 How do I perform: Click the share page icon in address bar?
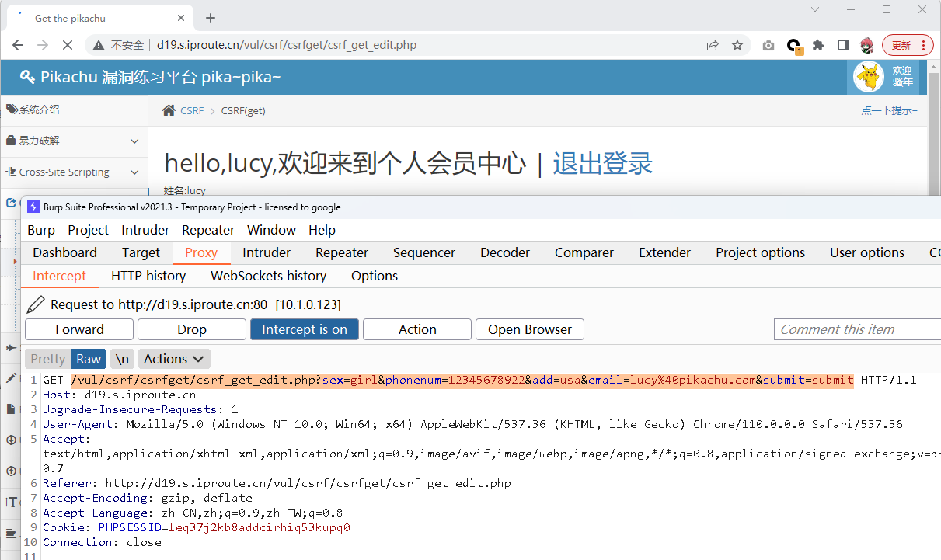[x=713, y=45]
